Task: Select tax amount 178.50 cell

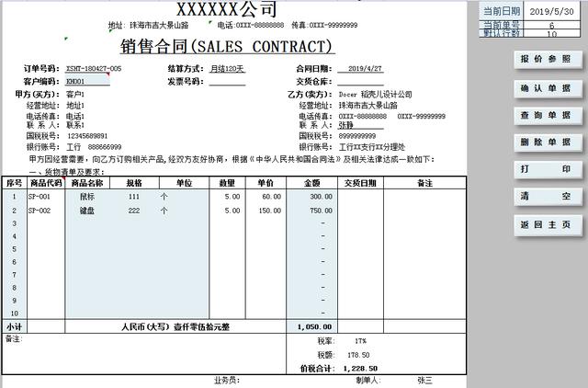Action: tap(360, 355)
